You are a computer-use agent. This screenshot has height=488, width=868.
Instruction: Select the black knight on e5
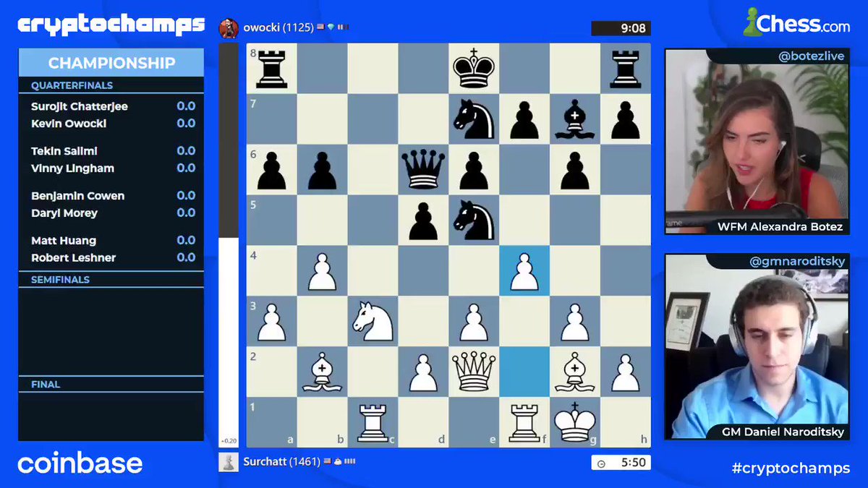(x=474, y=221)
